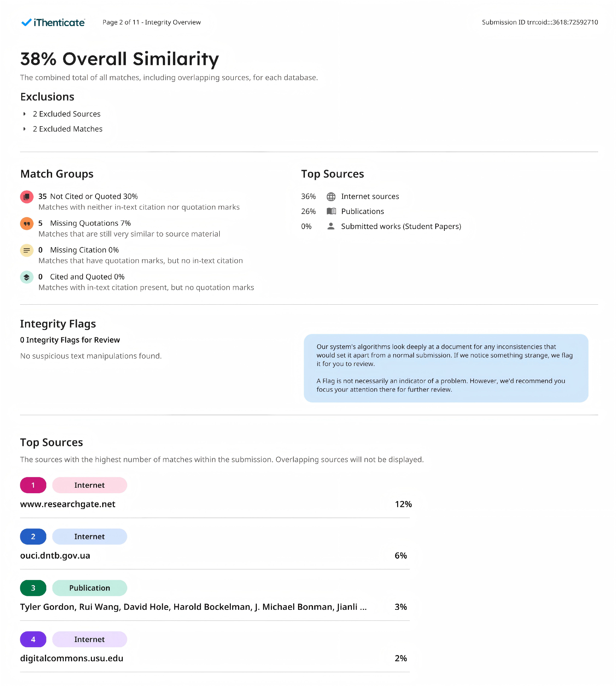Viewport: 616px width, 686px height.
Task: Click the pink source number 1 badge
Action: point(33,485)
